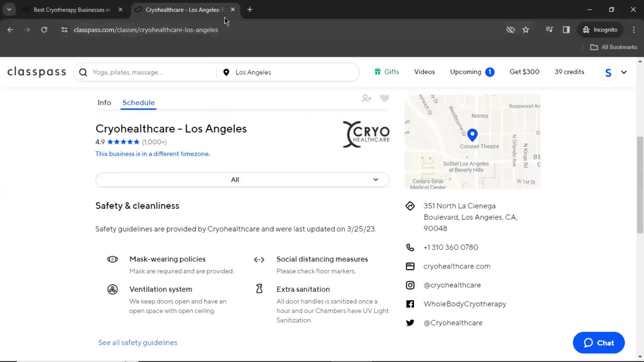The image size is (644, 362).
Task: Open the Twitter handle link
Action: [453, 323]
